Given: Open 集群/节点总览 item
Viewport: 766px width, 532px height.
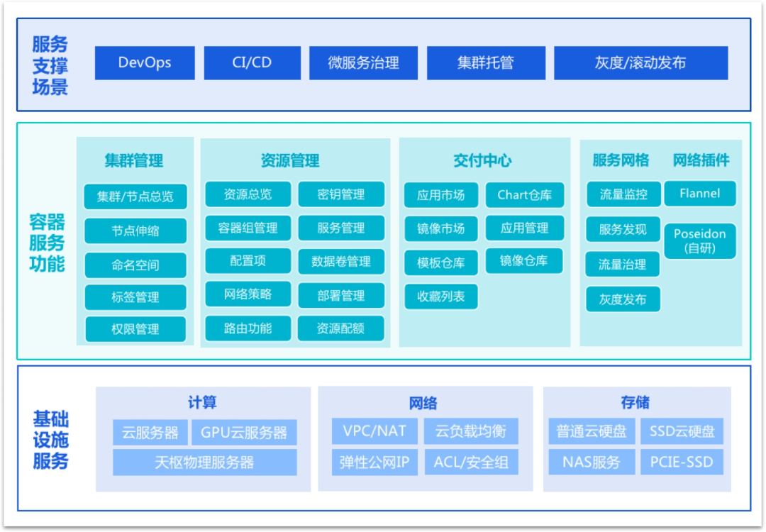Looking at the screenshot, I should pyautogui.click(x=135, y=197).
